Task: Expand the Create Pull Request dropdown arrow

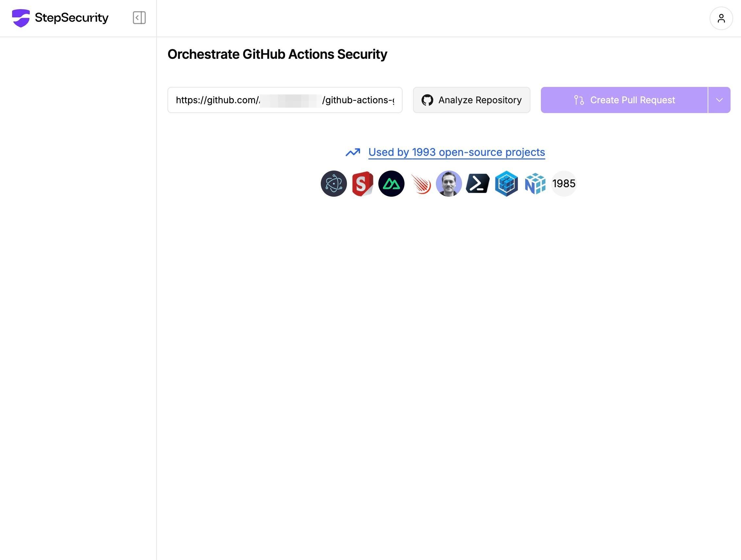Action: 719,100
